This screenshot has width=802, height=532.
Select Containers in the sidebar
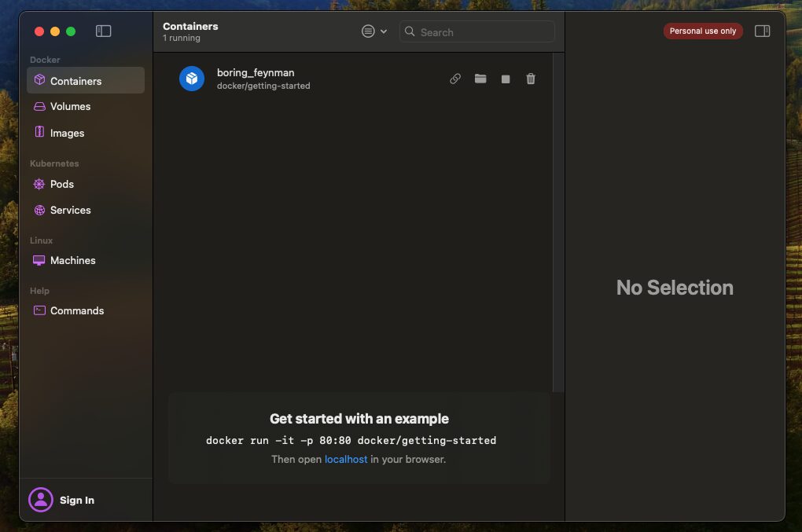point(75,80)
